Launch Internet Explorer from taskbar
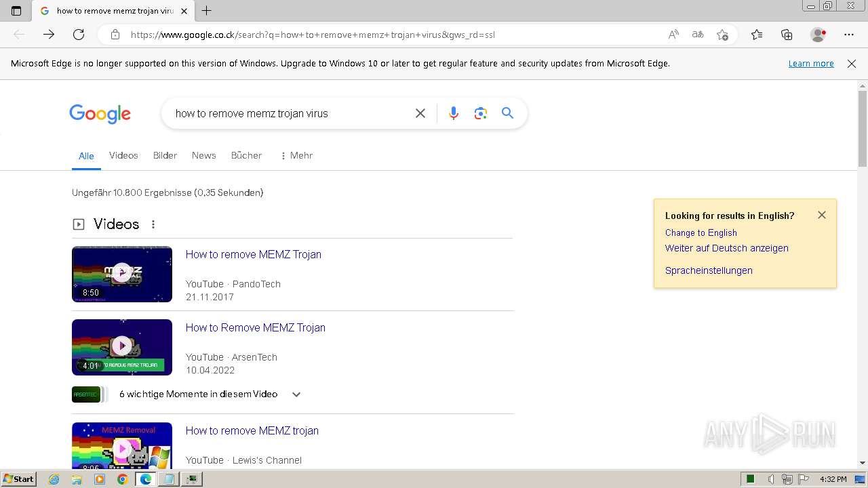The width and height of the screenshot is (868, 488). pos(54,479)
